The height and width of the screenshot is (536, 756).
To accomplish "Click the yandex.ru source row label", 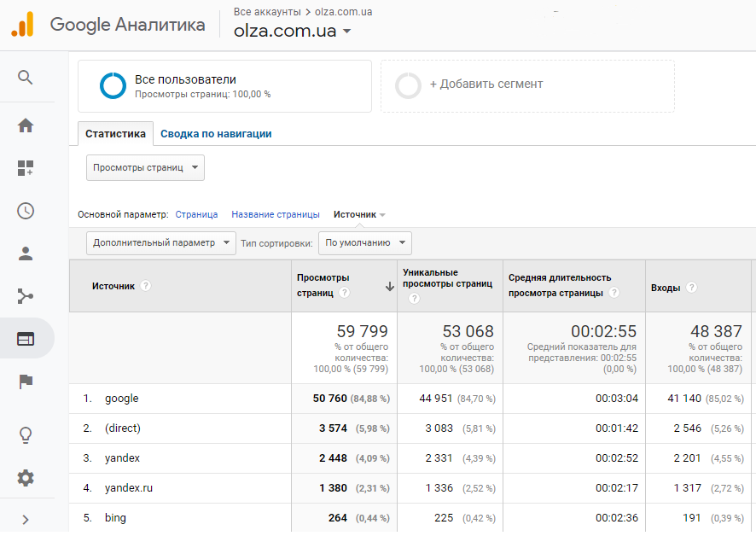I will (129, 488).
